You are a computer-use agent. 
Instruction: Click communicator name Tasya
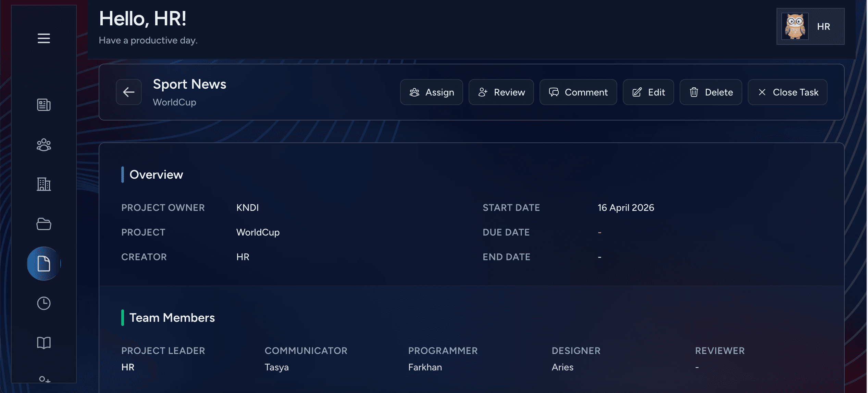(x=277, y=367)
